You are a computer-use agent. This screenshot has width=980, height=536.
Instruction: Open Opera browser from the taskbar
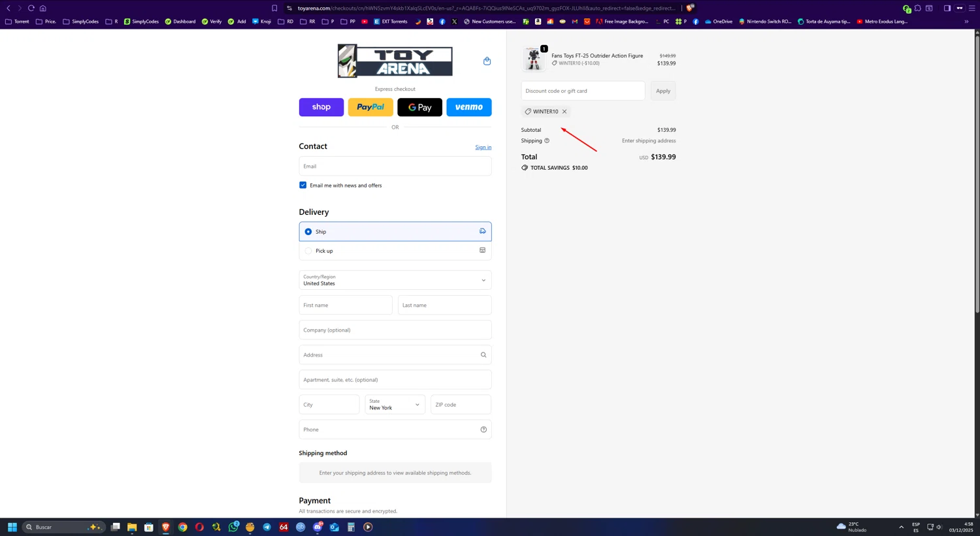pos(199,527)
